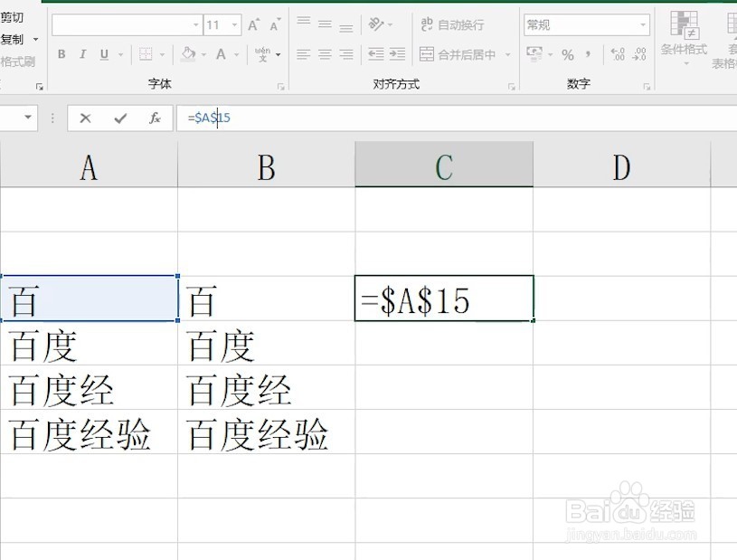Open the font size dropdown showing 11

(x=234, y=25)
